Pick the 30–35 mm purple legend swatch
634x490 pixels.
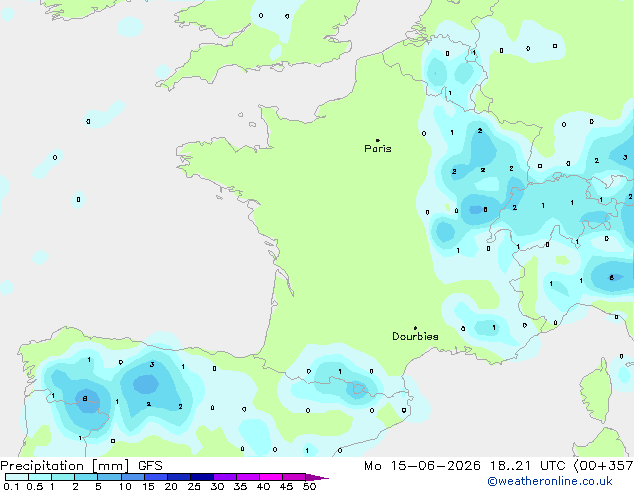(225, 477)
